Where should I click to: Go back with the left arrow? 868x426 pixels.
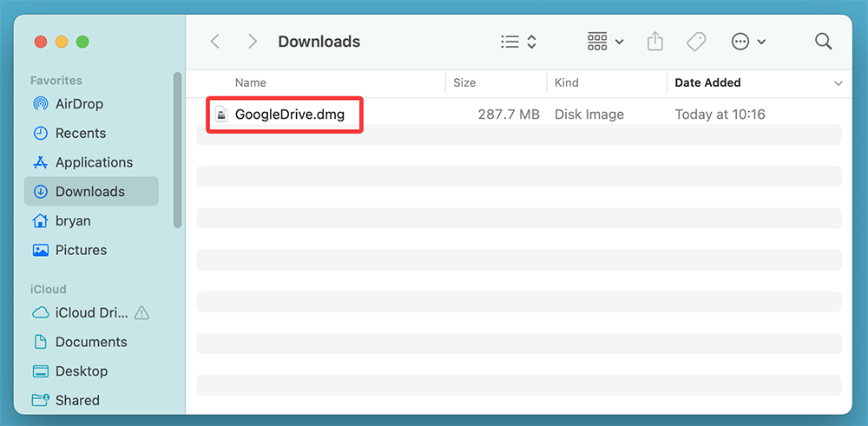pyautogui.click(x=215, y=42)
